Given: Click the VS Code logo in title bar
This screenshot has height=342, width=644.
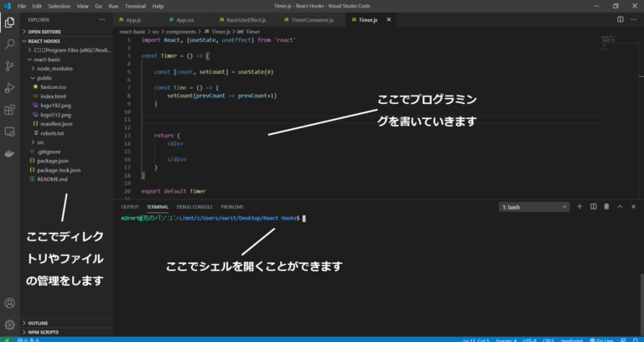Looking at the screenshot, I should click(x=7, y=6).
